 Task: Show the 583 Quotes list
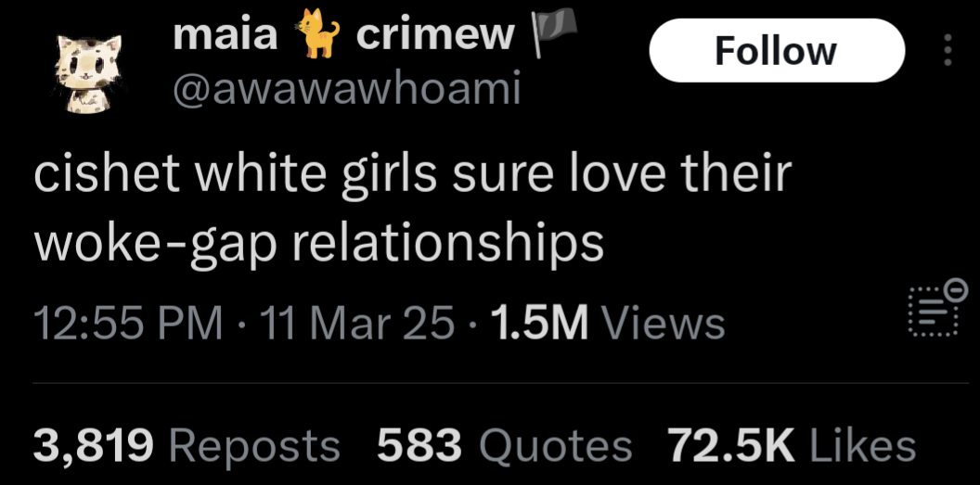pyautogui.click(x=504, y=446)
